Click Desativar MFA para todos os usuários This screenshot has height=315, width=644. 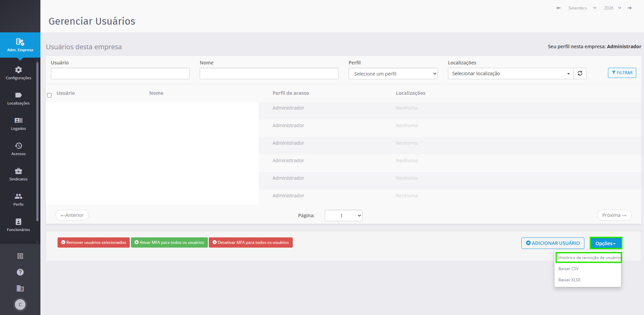pyautogui.click(x=251, y=242)
